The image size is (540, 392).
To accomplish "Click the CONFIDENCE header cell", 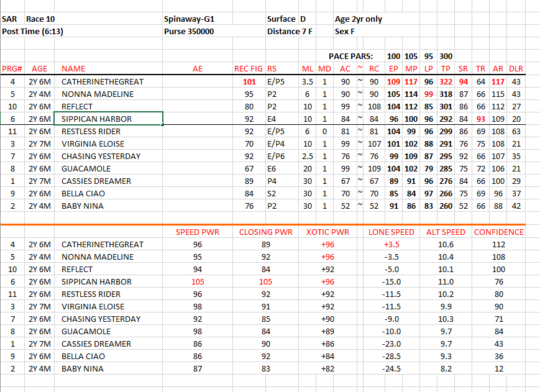I will pos(498,232).
